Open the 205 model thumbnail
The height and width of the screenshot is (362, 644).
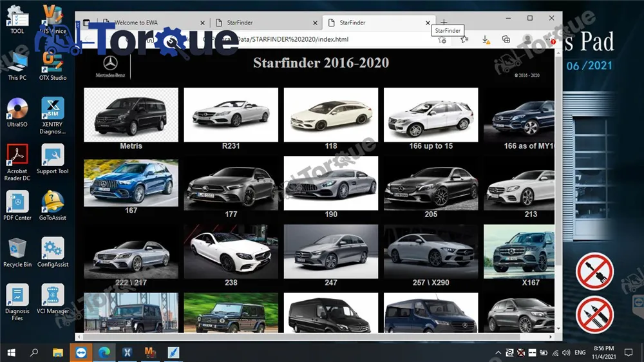431,184
